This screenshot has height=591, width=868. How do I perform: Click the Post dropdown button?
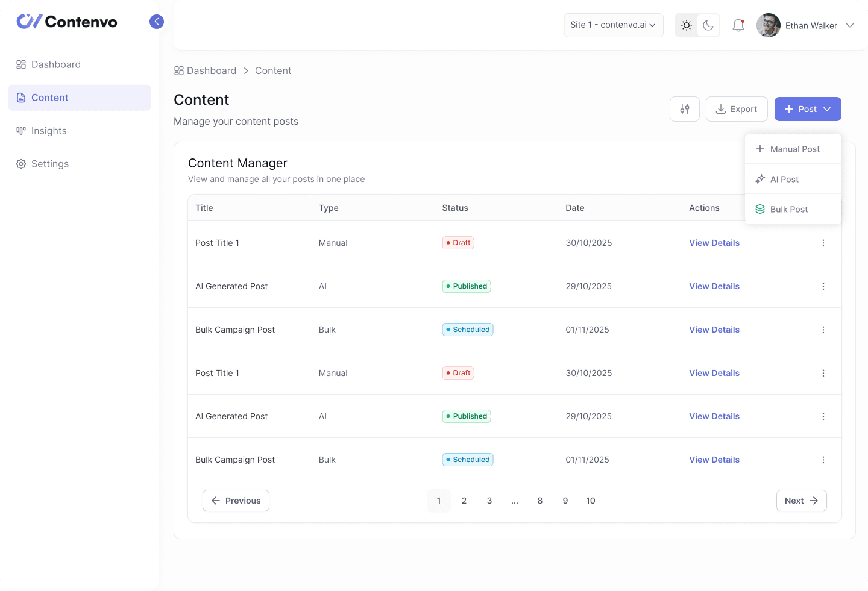pyautogui.click(x=807, y=109)
